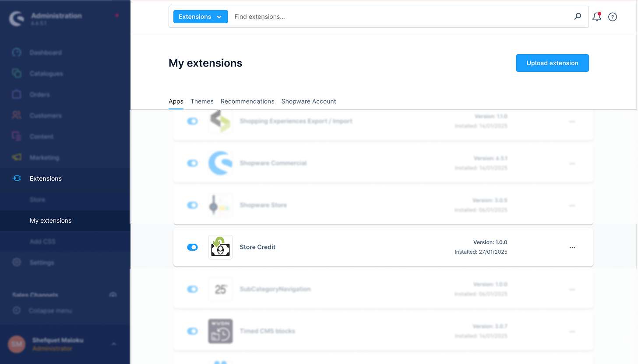
Task: Switch to the Themes tab
Action: point(202,101)
